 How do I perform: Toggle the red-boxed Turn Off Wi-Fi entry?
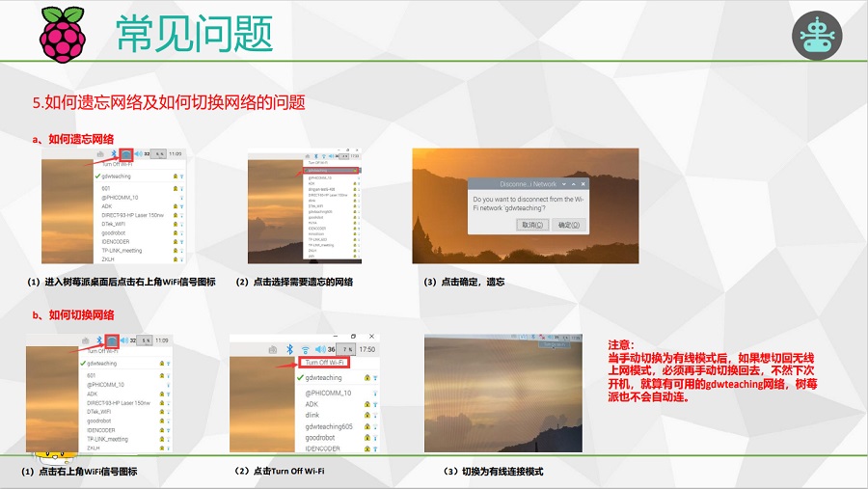tap(322, 363)
